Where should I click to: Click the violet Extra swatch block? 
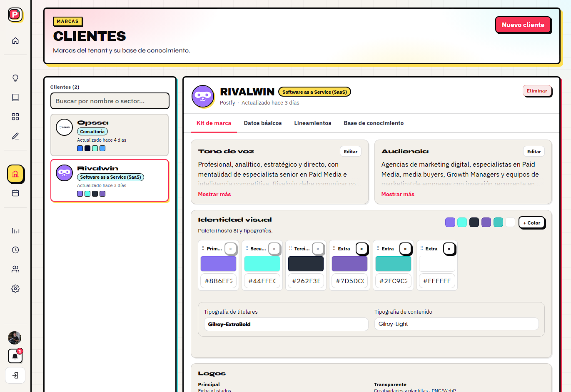[349, 264]
